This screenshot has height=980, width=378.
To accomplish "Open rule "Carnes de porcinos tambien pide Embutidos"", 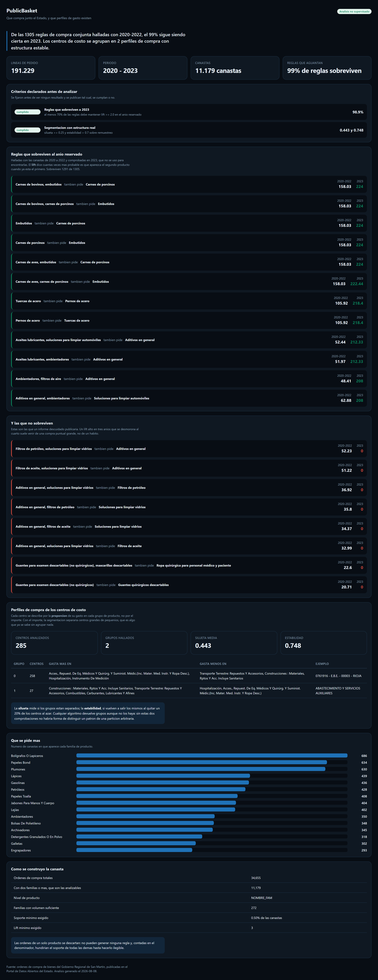I will point(189,243).
